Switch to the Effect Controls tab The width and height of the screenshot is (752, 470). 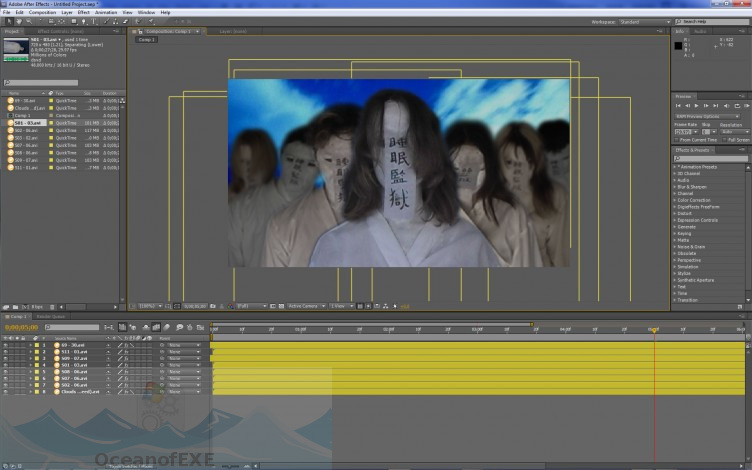(60, 31)
